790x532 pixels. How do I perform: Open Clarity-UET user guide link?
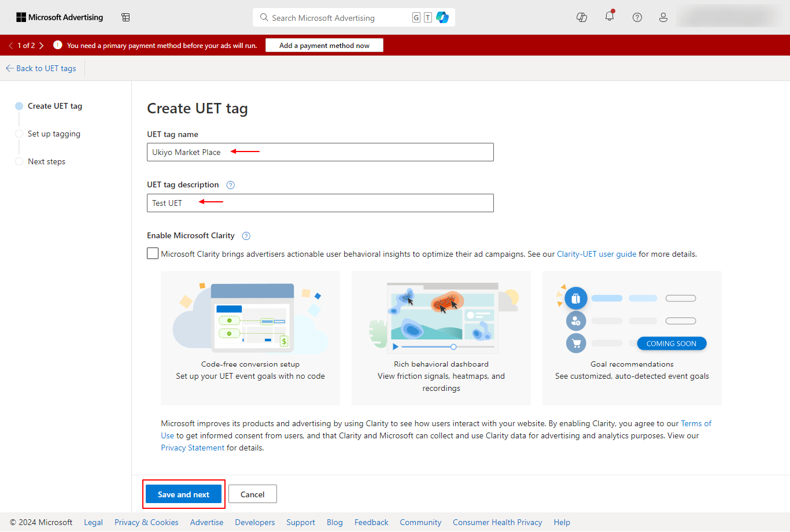click(596, 254)
